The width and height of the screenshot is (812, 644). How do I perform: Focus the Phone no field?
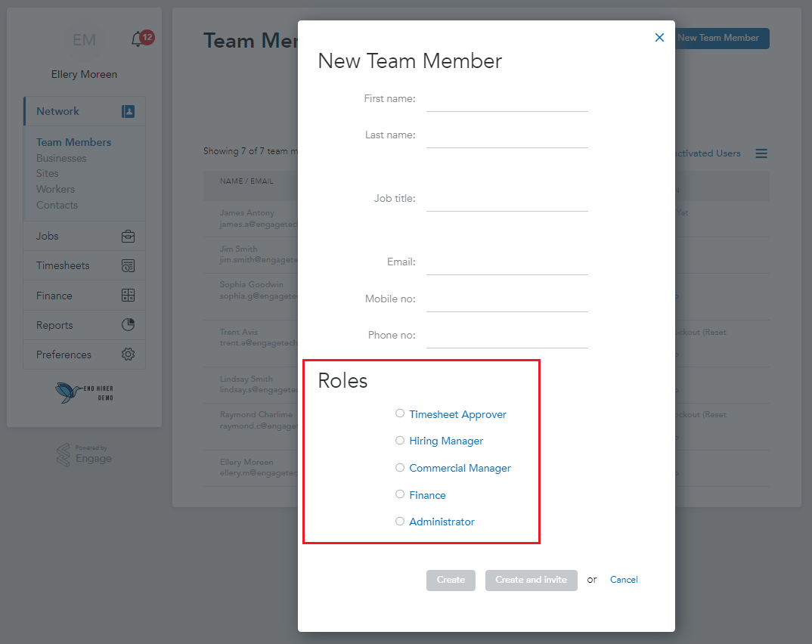click(x=507, y=336)
